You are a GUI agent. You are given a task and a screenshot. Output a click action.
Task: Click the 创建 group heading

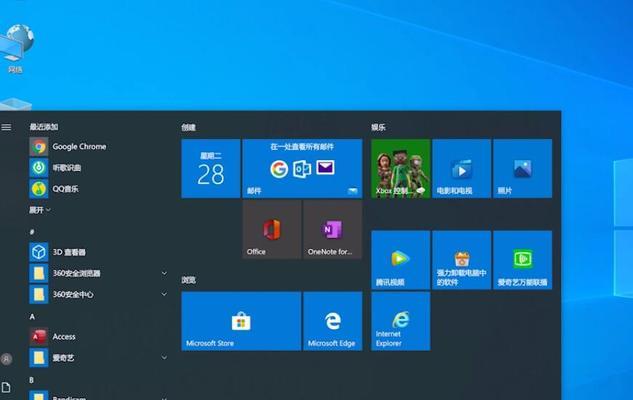click(188, 128)
